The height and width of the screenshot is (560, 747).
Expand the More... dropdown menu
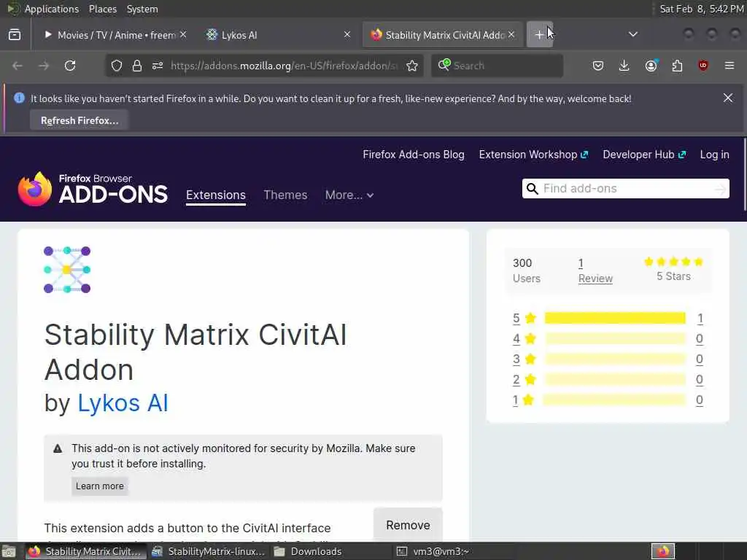pyautogui.click(x=349, y=195)
